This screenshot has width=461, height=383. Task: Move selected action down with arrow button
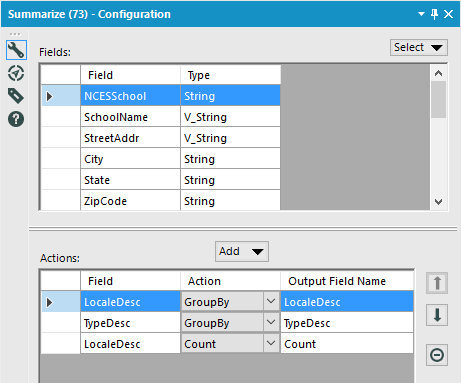click(x=437, y=315)
